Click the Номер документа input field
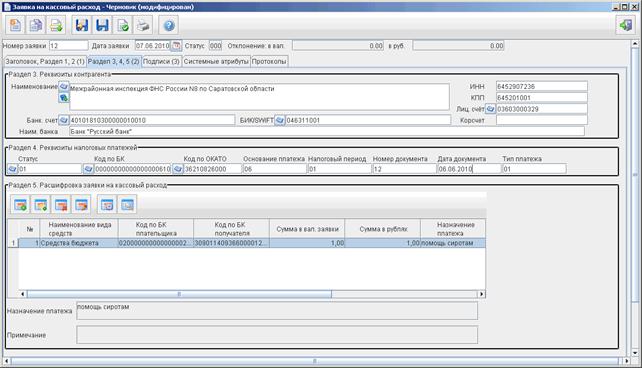This screenshot has height=368, width=642. (404, 169)
